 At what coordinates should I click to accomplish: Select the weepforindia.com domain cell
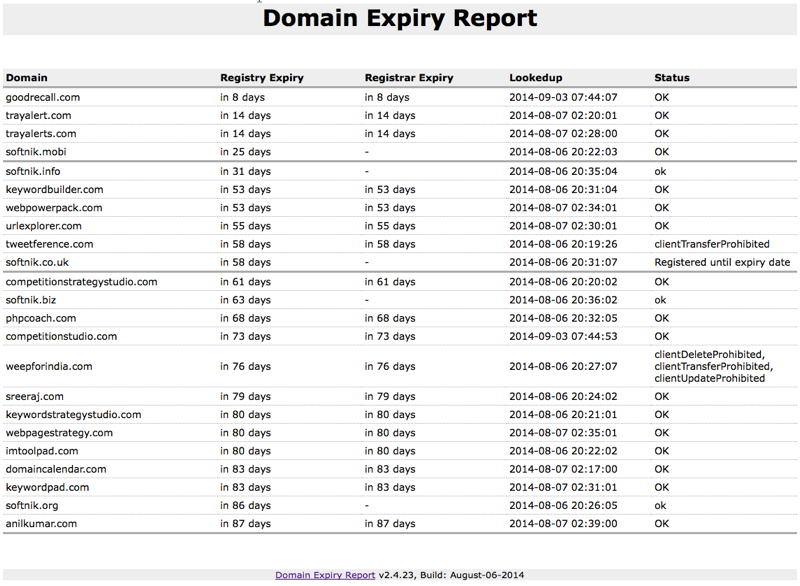[49, 366]
